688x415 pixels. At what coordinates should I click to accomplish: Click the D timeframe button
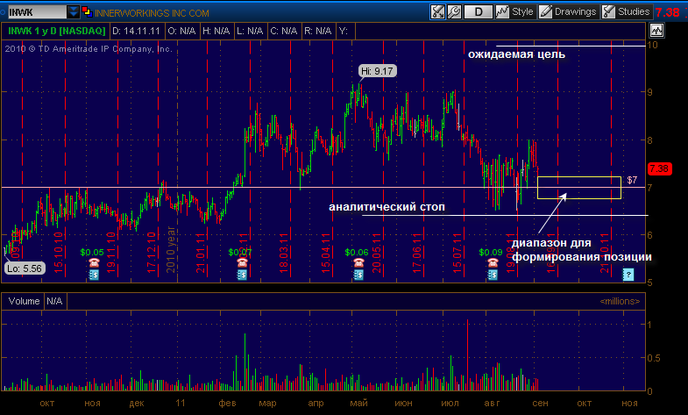[478, 12]
